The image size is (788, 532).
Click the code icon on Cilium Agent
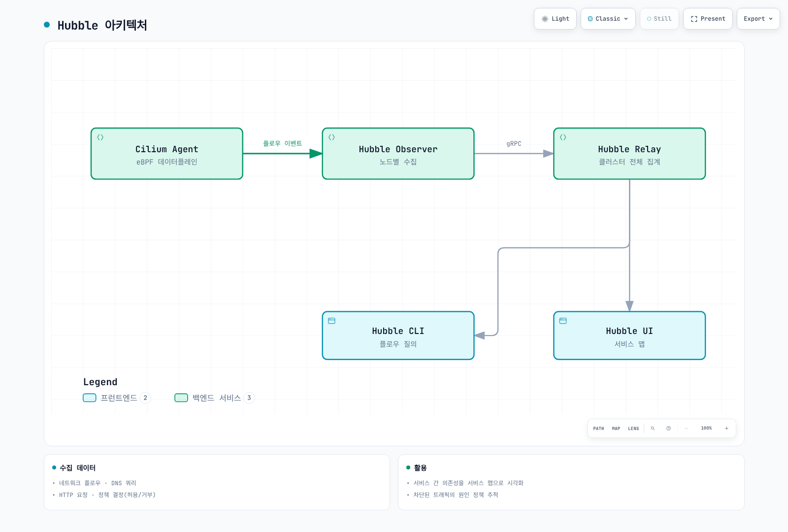(100, 137)
